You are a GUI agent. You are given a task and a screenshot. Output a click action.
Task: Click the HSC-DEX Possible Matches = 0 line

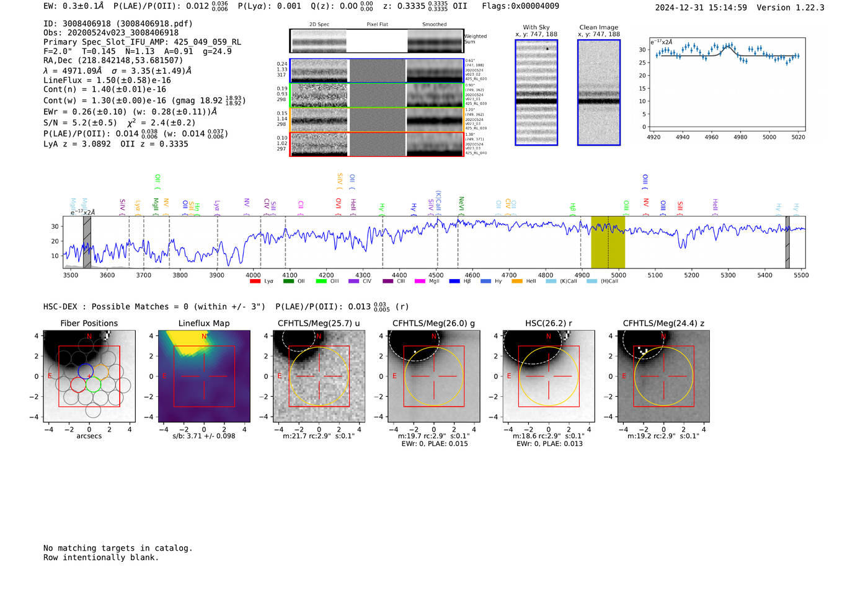pos(154,306)
